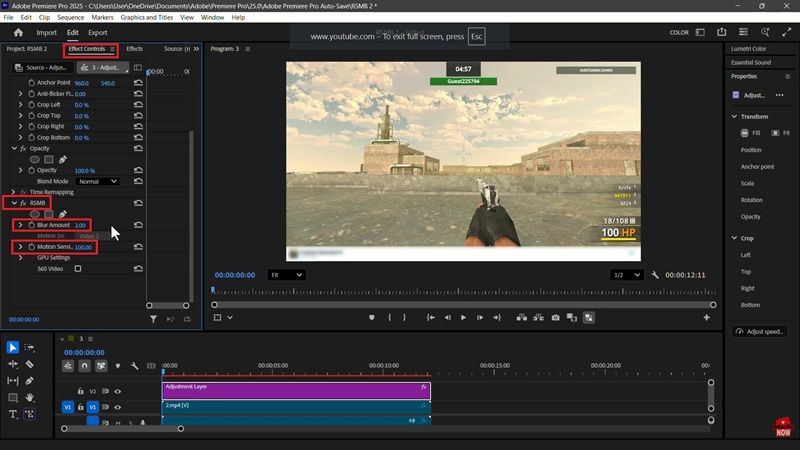Screen dimensions: 800x450
Task: Select the Track Select Forward tool
Action: click(30, 347)
